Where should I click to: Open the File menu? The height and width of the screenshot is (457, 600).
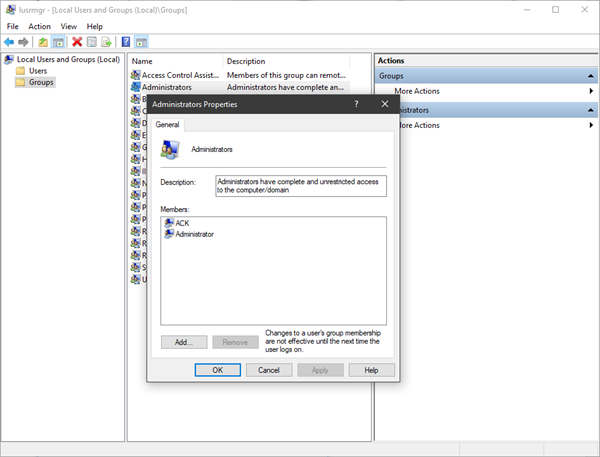pyautogui.click(x=13, y=26)
